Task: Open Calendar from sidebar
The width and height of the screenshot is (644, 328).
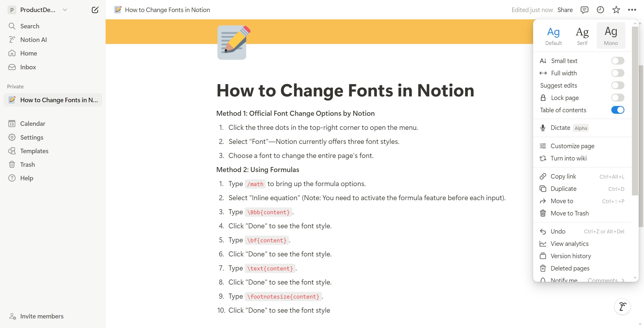Action: (53, 124)
